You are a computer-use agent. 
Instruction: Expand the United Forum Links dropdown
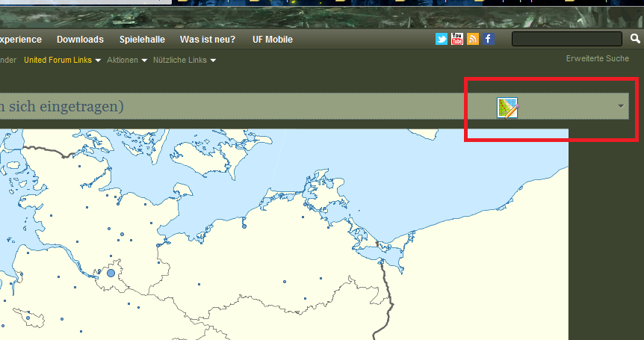[x=62, y=60]
